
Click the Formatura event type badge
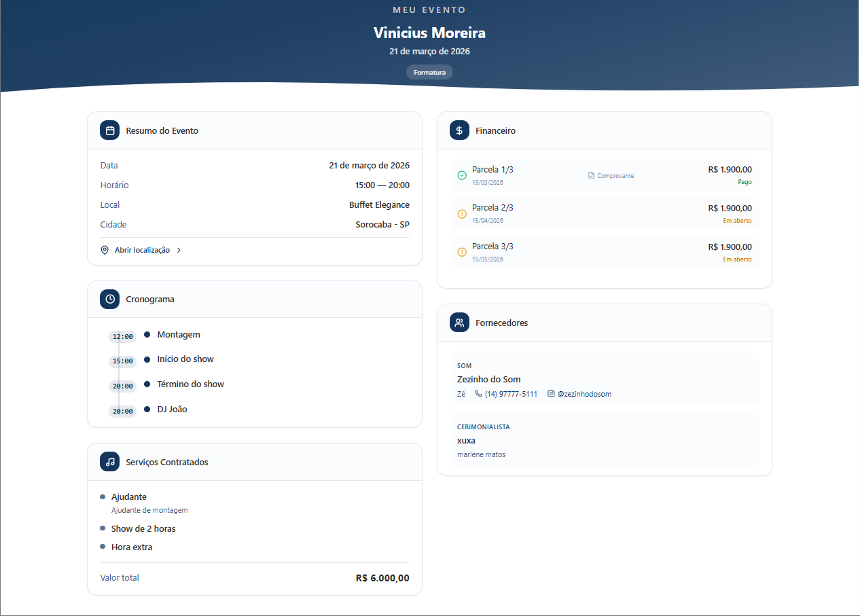tap(429, 72)
